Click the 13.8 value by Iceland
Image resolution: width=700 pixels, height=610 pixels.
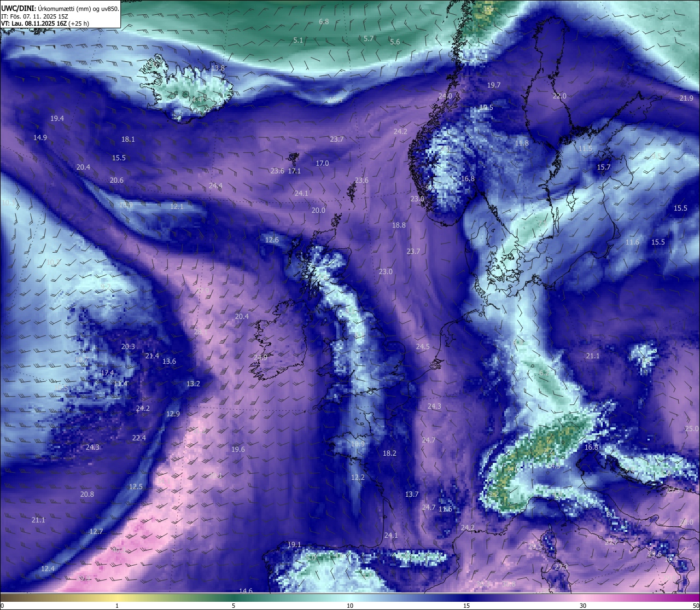coord(218,68)
